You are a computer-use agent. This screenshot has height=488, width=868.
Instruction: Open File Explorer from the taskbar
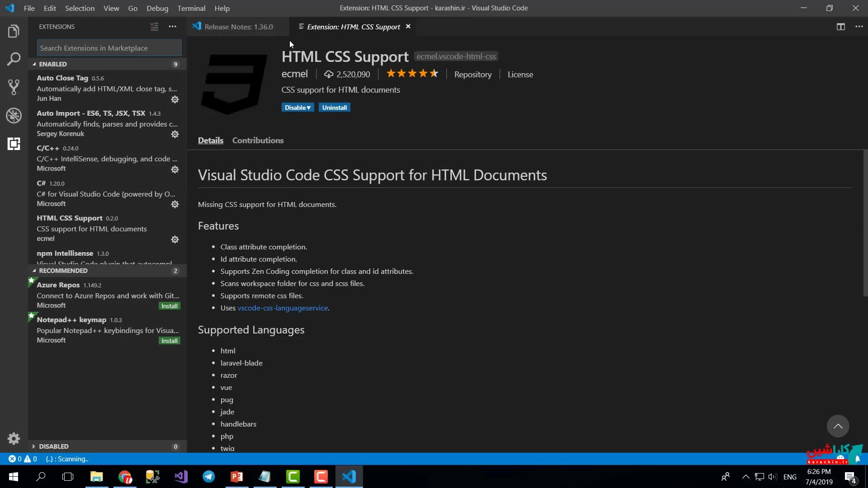[96, 477]
